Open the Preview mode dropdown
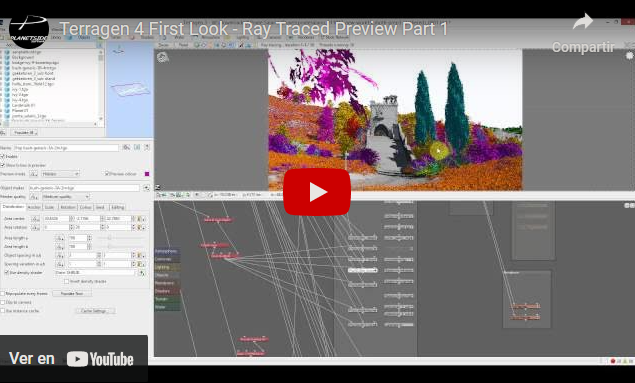 [60, 174]
